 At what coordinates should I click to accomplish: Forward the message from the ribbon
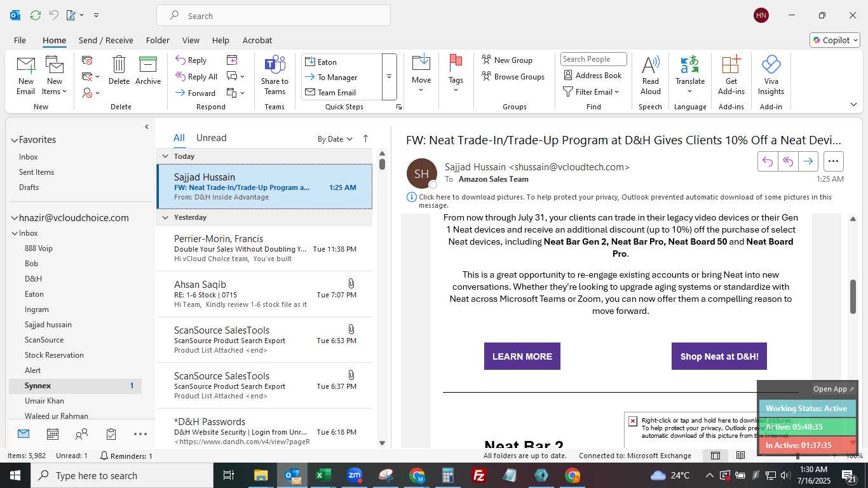coord(196,93)
